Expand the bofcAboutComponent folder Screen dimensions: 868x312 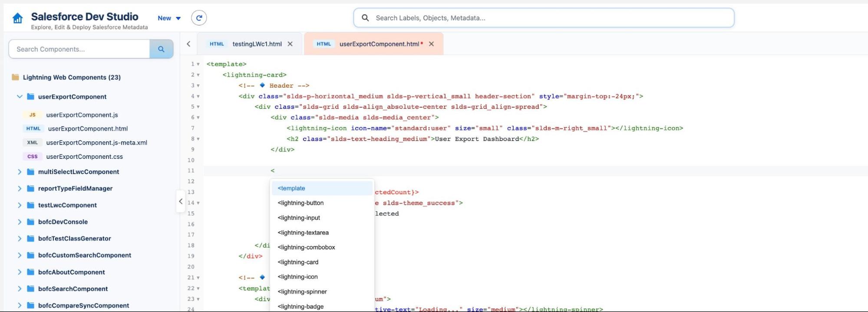pos(20,272)
